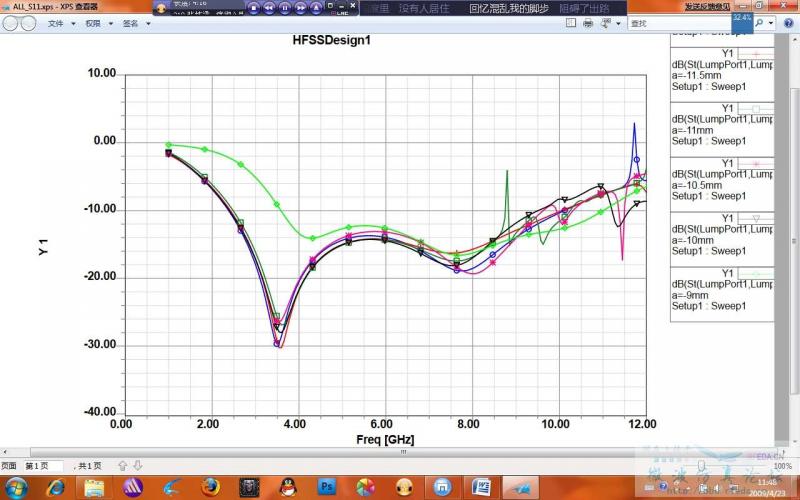Screen dimensions: 800x500
Task: Click the magnifier search icon
Action: coord(759,23)
